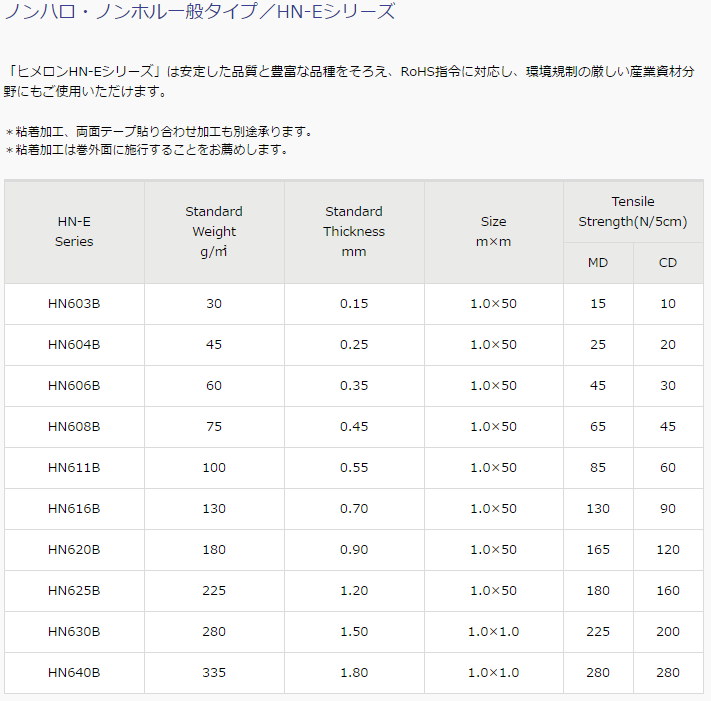Screen dimensions: 711x701
Task: Click the HN620B product code
Action: pyautogui.click(x=74, y=550)
